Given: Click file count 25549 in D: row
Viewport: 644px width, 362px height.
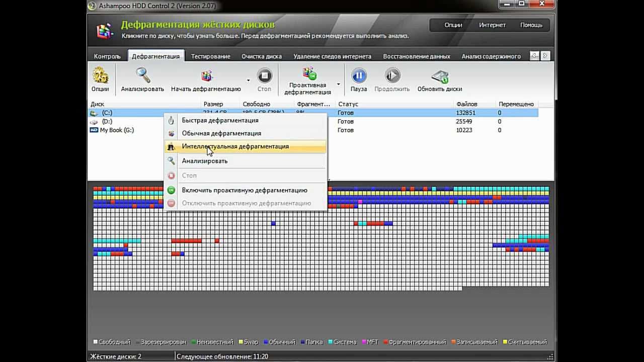Looking at the screenshot, I should pos(463,122).
